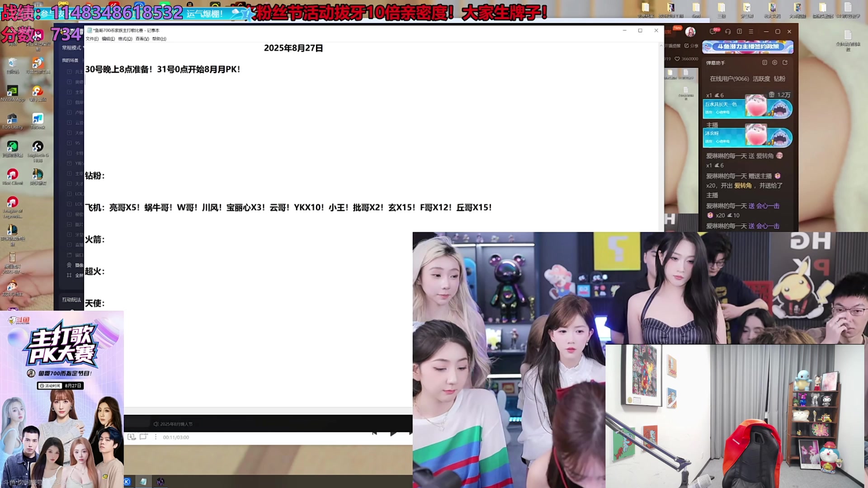Click the 主打歌PK大赛 poster image

(62, 399)
